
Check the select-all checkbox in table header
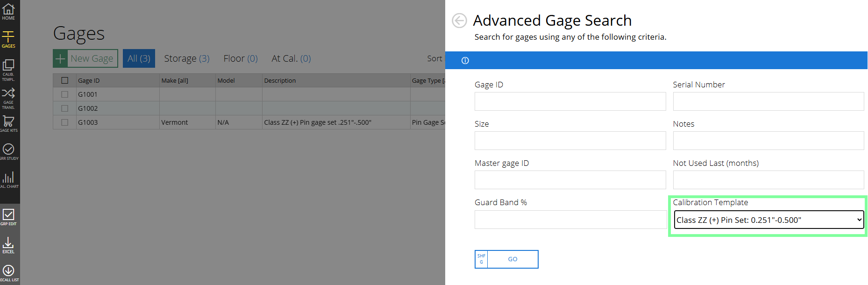(x=65, y=80)
